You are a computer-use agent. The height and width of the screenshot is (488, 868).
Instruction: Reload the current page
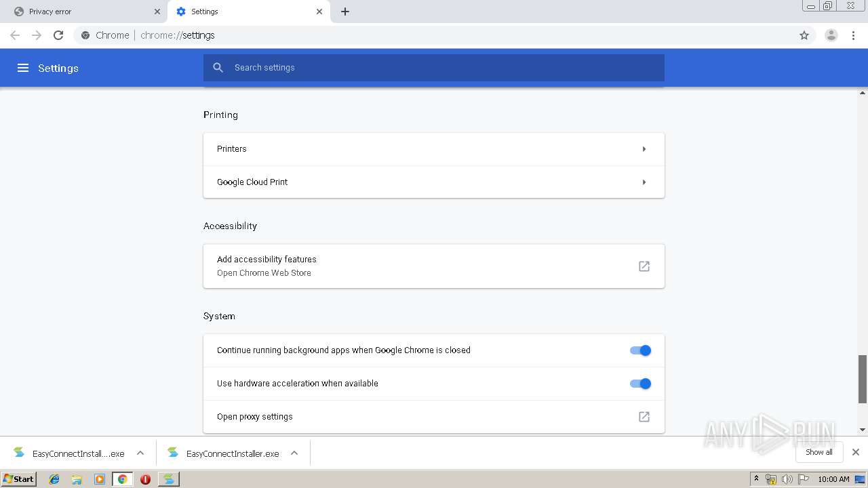click(58, 35)
